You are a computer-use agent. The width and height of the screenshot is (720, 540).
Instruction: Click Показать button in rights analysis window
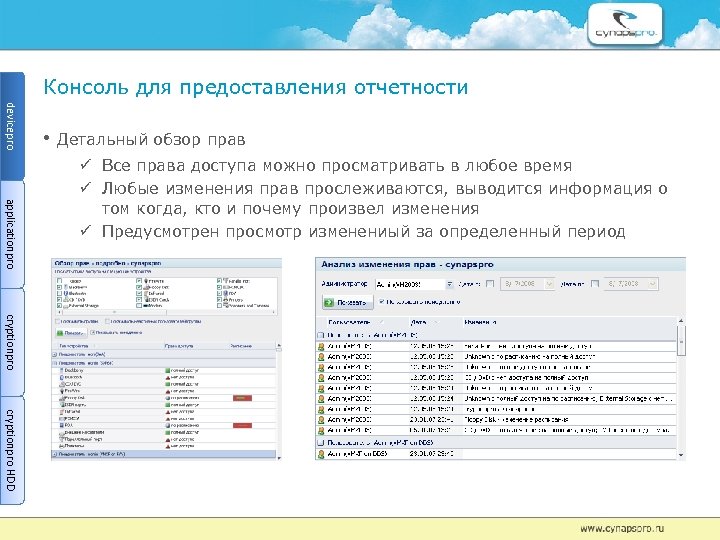pos(348,303)
